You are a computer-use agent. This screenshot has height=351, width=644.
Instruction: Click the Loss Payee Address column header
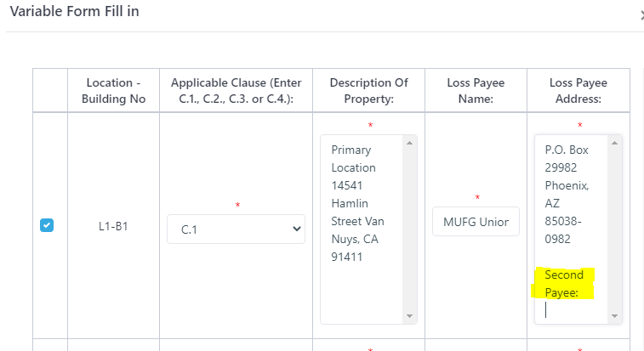click(x=578, y=91)
